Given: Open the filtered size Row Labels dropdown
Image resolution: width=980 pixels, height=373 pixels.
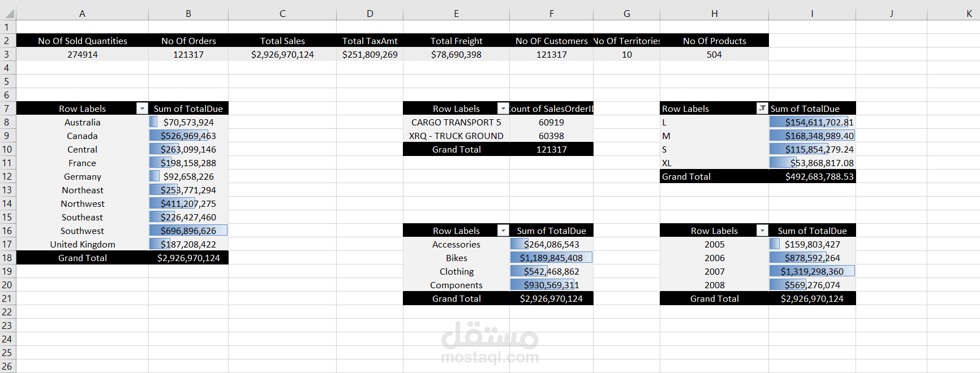Looking at the screenshot, I should [762, 109].
